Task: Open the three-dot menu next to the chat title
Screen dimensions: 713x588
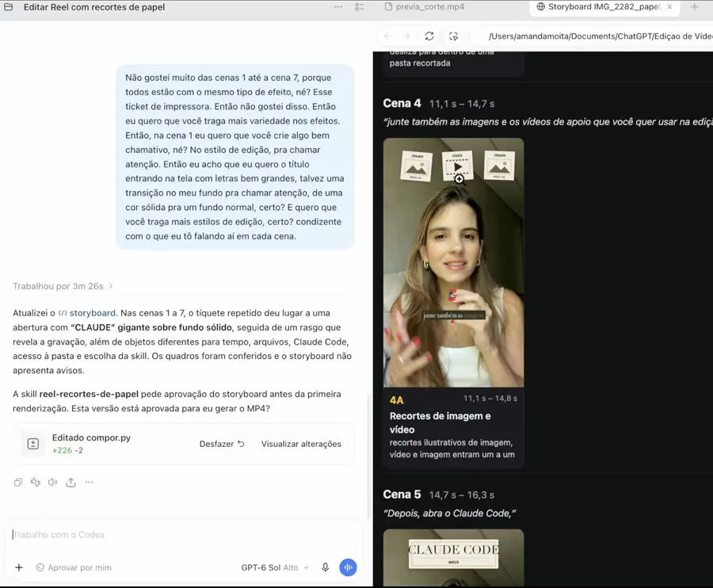Action: pos(337,7)
